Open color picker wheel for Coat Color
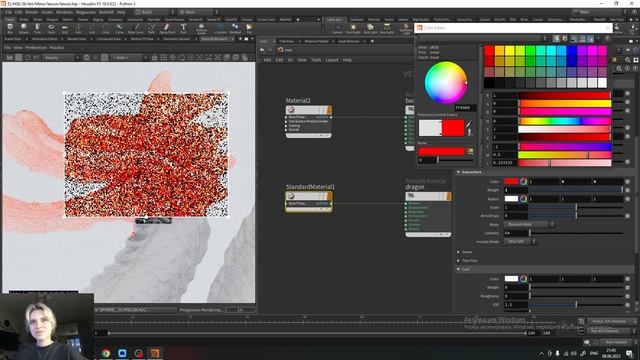 tap(523, 279)
